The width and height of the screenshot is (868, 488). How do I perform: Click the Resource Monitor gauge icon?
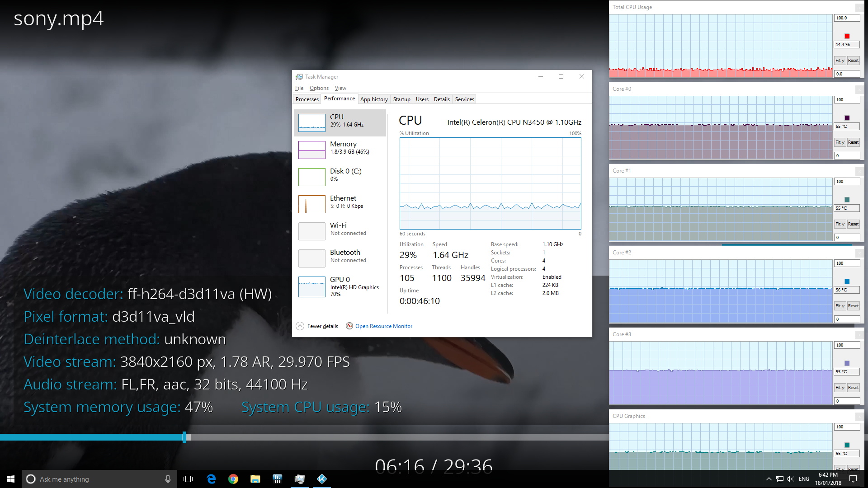click(349, 326)
